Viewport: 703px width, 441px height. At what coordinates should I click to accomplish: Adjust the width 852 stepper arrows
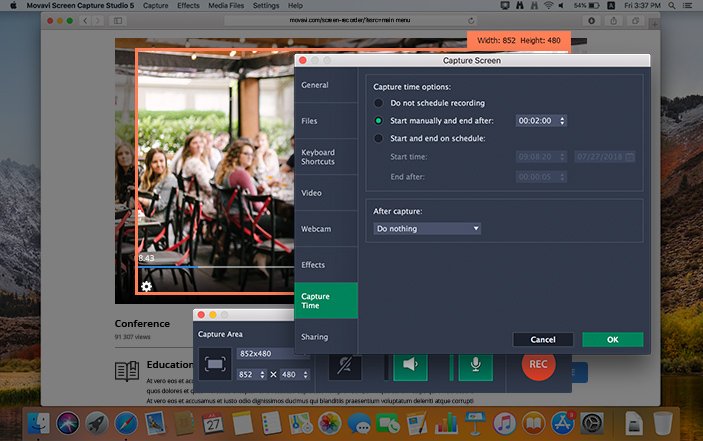point(262,374)
